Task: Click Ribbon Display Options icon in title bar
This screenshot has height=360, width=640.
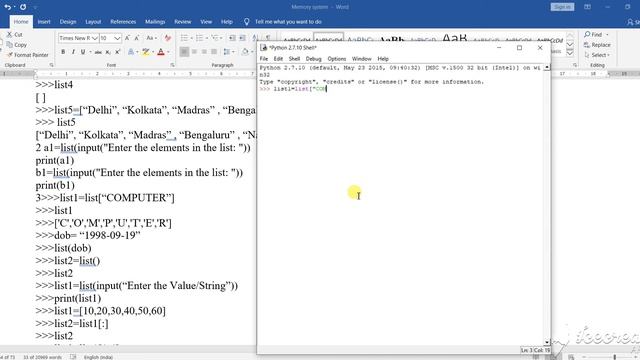Action: click(x=587, y=7)
